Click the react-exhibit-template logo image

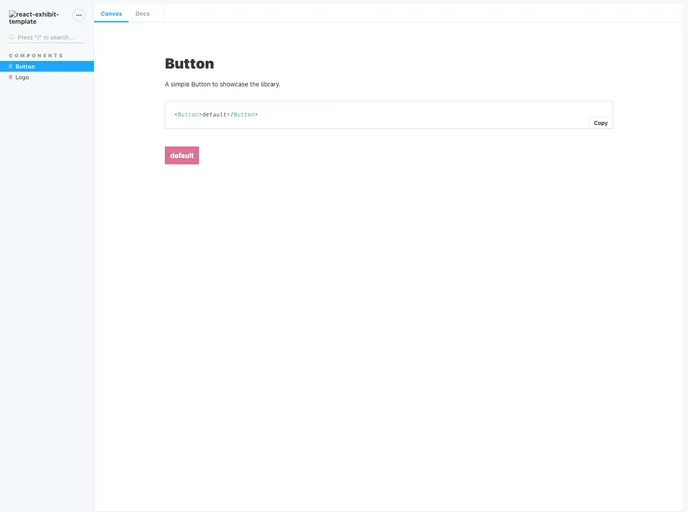[x=34, y=18]
